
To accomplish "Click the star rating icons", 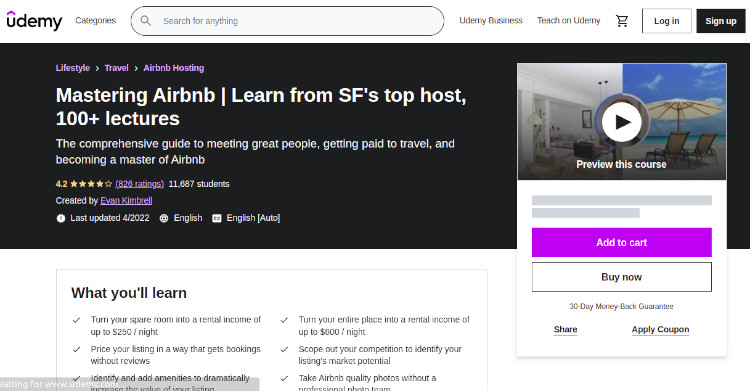I will coord(91,184).
